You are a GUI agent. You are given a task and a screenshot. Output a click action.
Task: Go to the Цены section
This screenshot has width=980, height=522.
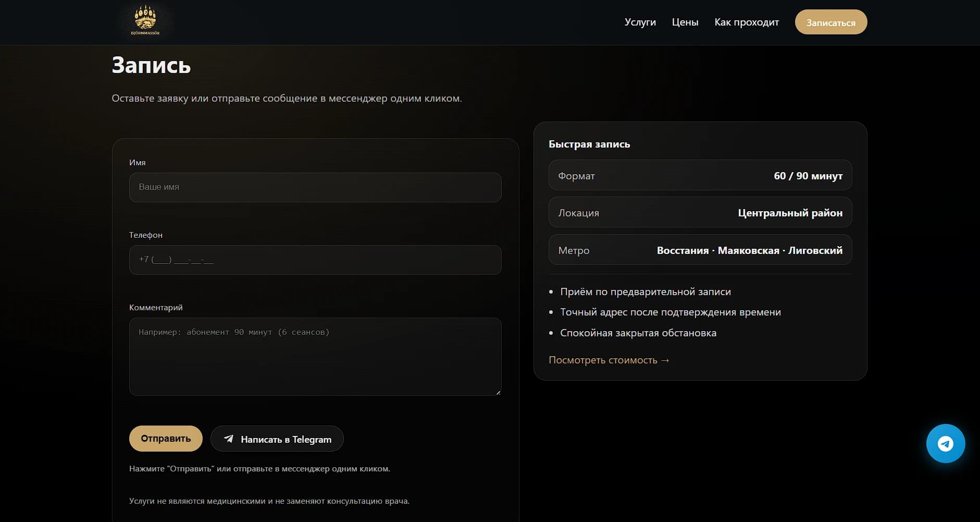click(x=685, y=22)
